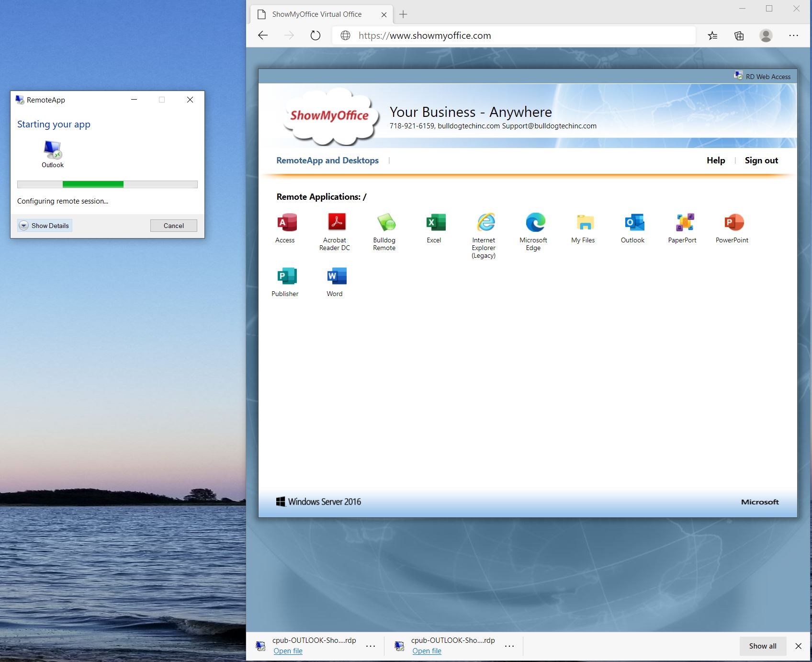Screen dimensions: 812x662
Task: Sign out of RD Web Access
Action: 761,160
